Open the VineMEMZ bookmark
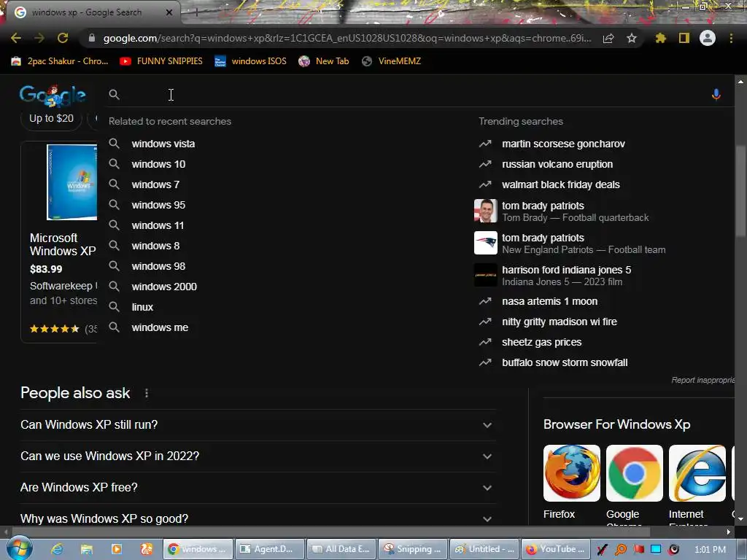Image resolution: width=747 pixels, height=560 pixels. click(391, 61)
